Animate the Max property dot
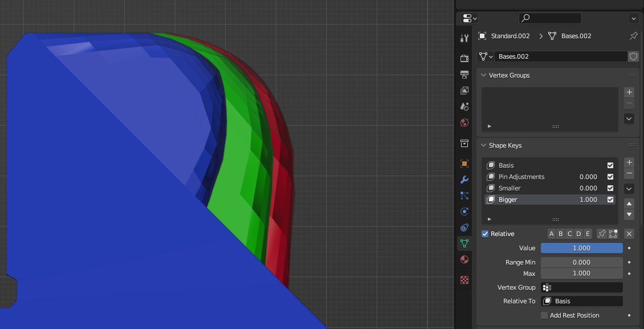Screen dimensions: 644x329 click(x=630, y=273)
